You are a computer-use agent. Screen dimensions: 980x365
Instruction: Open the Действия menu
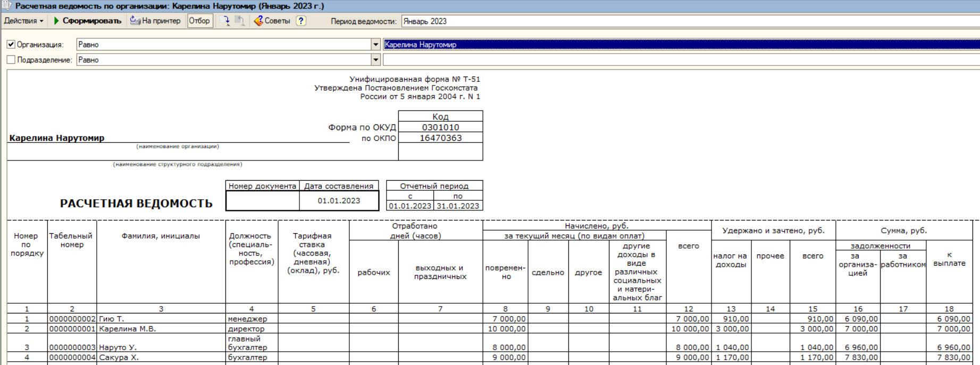pos(23,21)
